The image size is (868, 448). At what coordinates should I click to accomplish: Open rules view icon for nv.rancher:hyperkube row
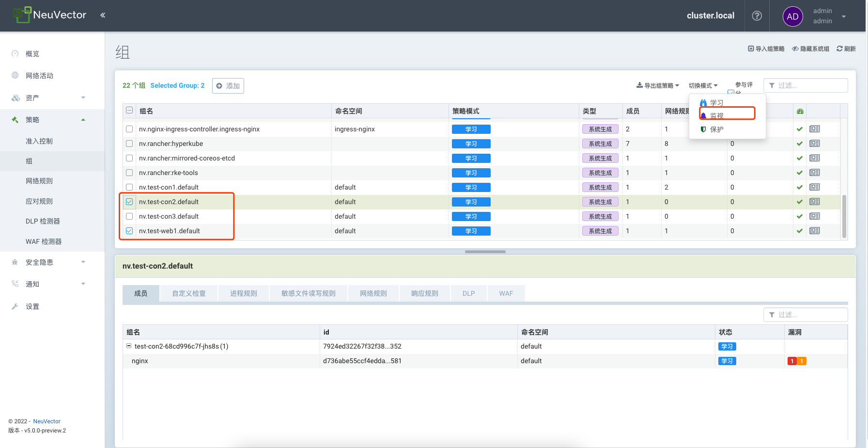tap(814, 144)
